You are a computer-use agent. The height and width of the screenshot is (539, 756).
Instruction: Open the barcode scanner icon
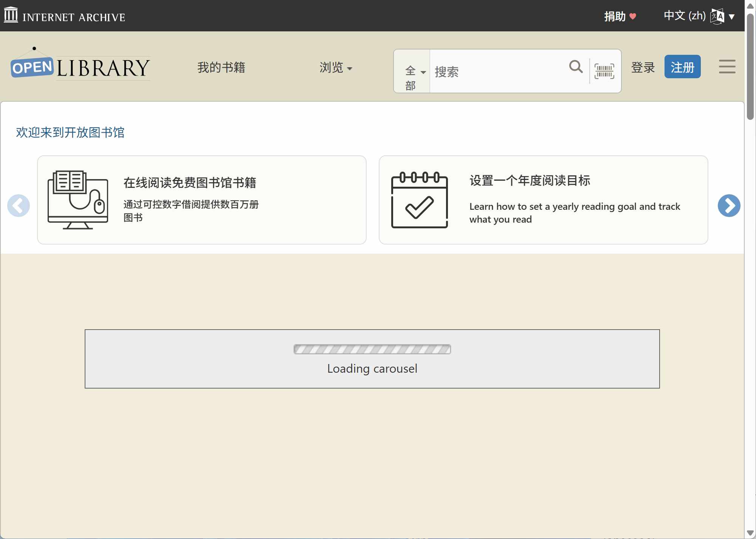604,71
